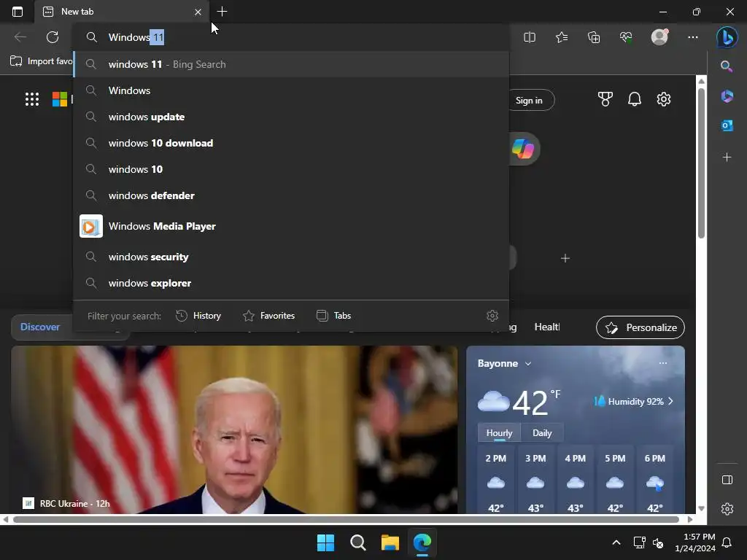Choose 'windows defender' suggestion
This screenshot has height=560, width=747.
292,195
